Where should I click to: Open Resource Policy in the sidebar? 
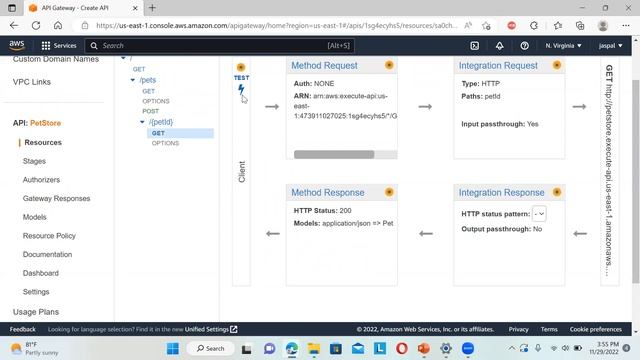(x=49, y=236)
